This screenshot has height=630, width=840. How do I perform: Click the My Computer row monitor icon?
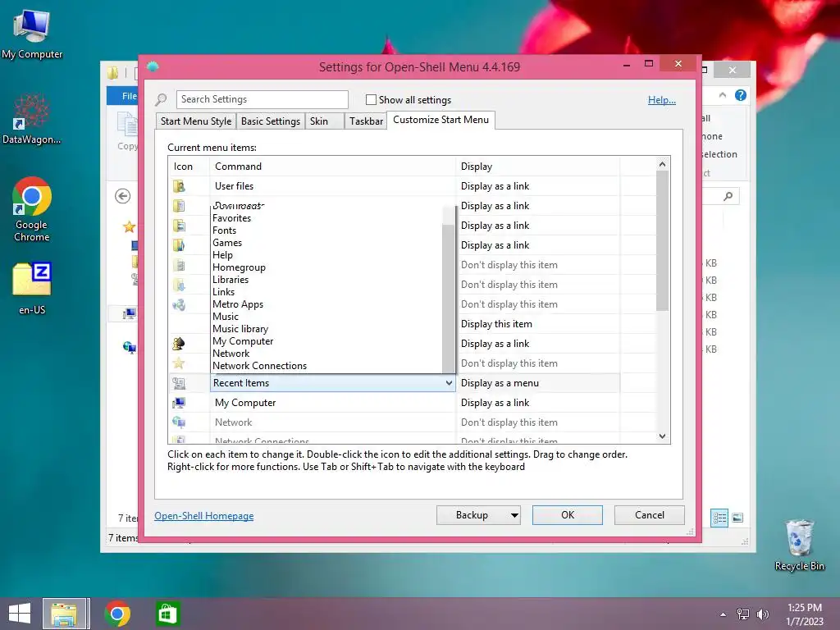pyautogui.click(x=179, y=403)
